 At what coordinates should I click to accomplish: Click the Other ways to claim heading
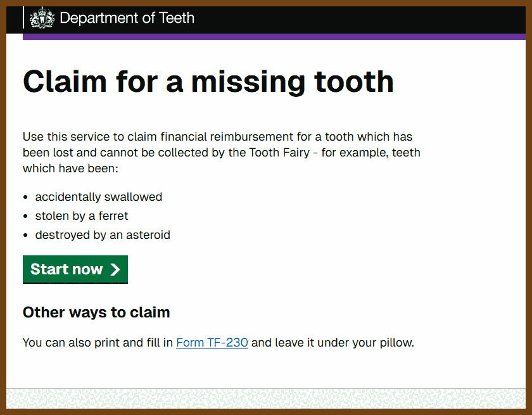(x=96, y=312)
